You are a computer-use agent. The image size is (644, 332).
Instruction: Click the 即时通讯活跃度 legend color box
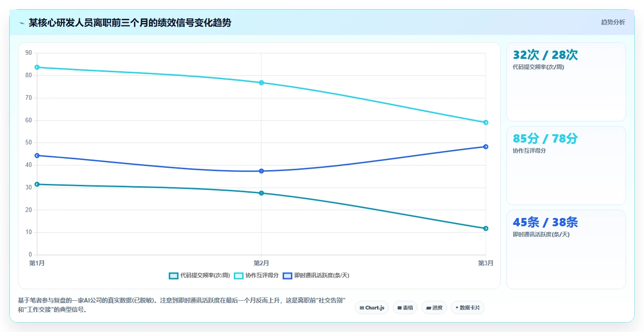(287, 275)
